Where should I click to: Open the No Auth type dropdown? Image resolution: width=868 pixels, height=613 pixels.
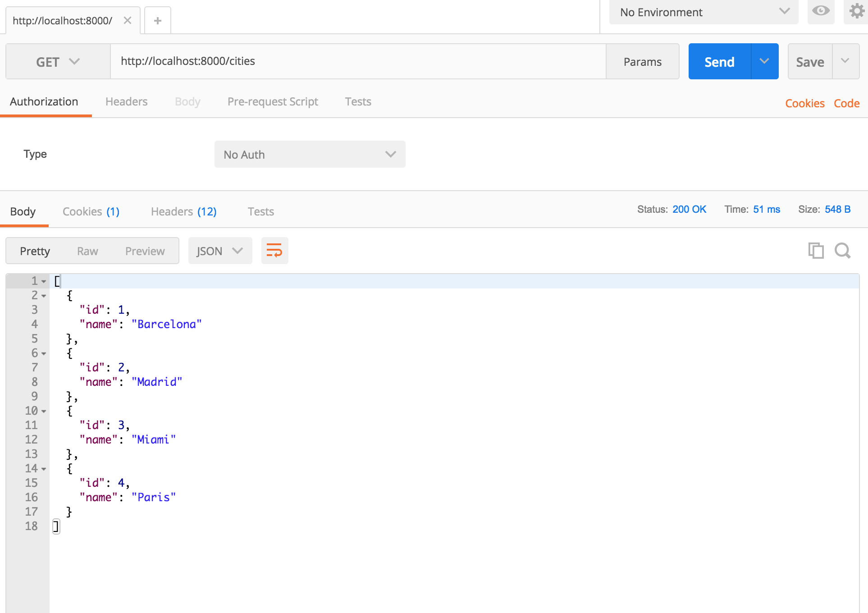(310, 155)
